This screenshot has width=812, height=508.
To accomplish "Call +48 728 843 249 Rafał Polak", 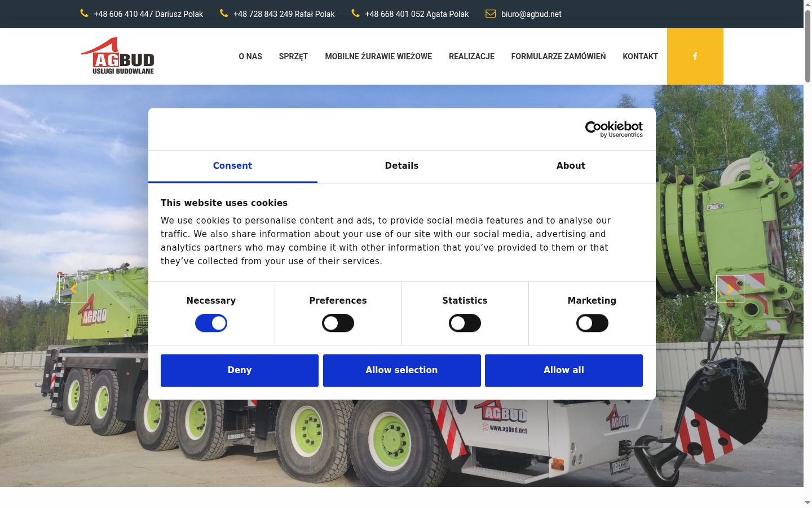I will point(284,14).
